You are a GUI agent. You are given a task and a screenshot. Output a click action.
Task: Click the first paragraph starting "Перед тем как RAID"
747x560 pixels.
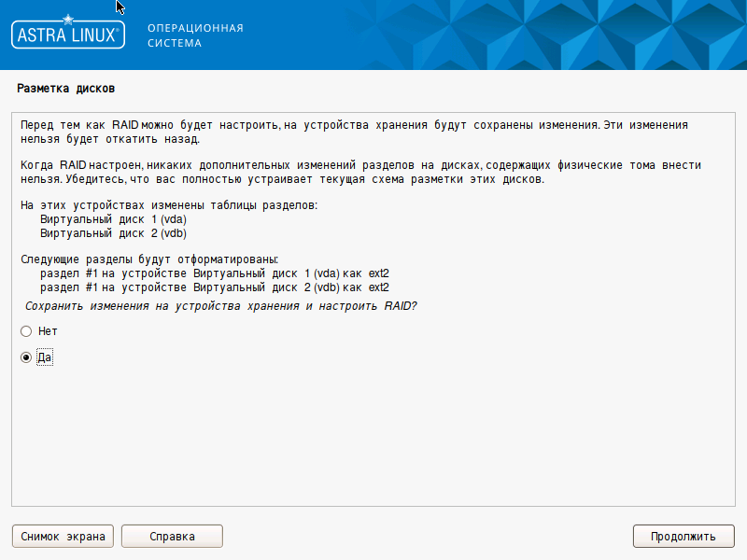(355, 132)
